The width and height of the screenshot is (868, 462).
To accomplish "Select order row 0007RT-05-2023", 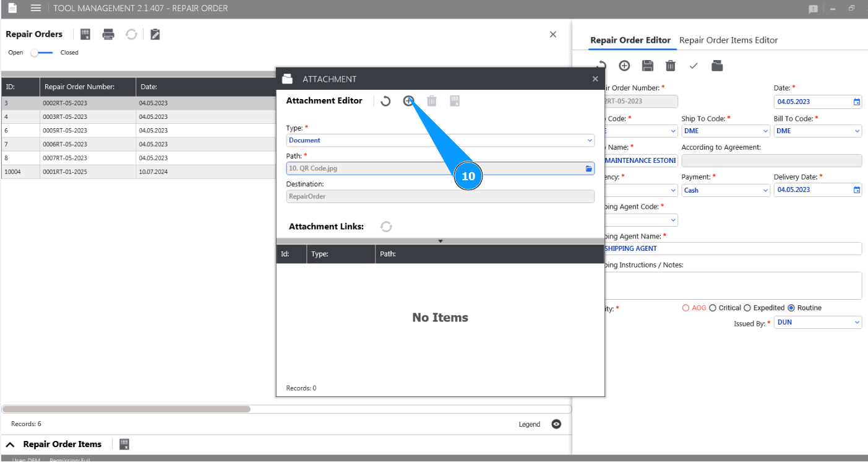I will click(139, 158).
